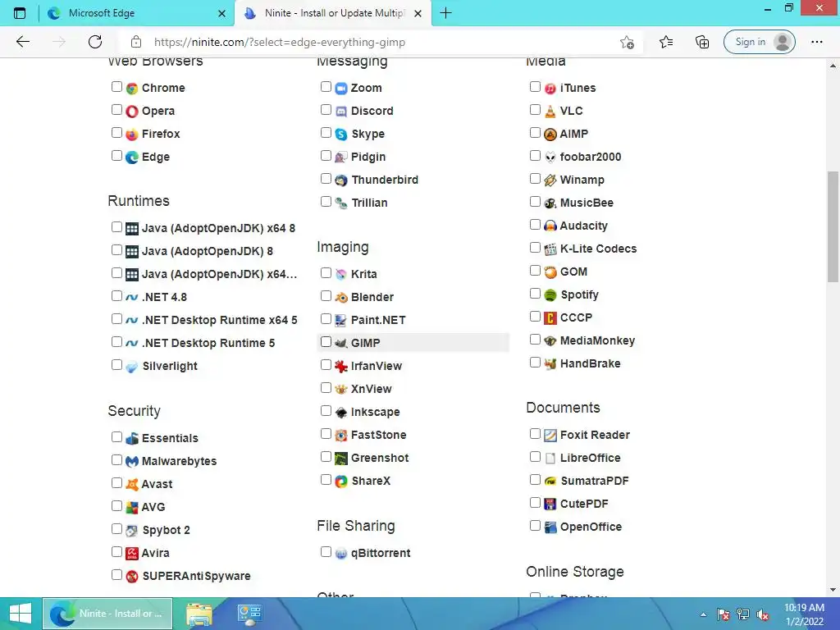Select the Ninite browser tab
Viewport: 840px width, 630px height.
(x=332, y=13)
